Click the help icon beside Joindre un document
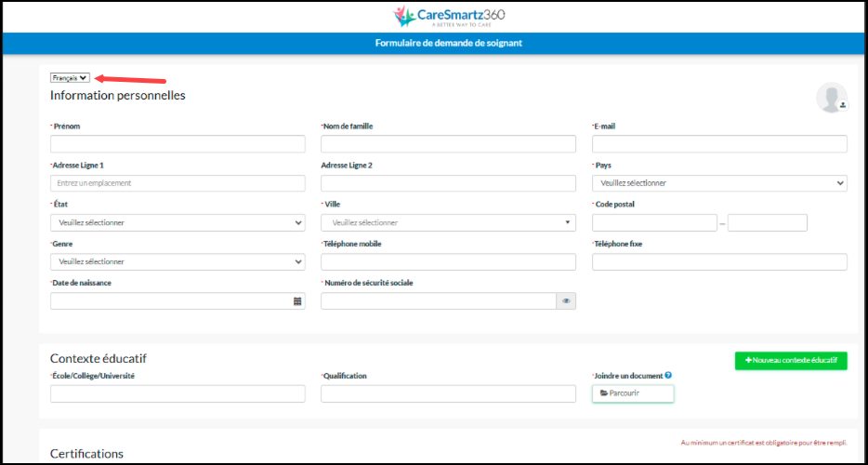Viewport: 868px width, 465px height. point(668,376)
